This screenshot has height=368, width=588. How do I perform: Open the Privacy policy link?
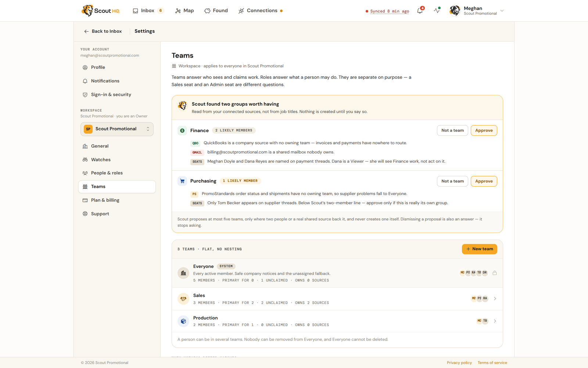[459, 363]
